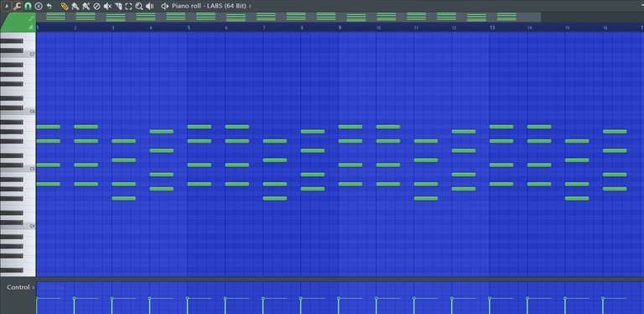Select the Delete tool
Image resolution: width=644 pixels, height=314 pixels.
(x=96, y=6)
